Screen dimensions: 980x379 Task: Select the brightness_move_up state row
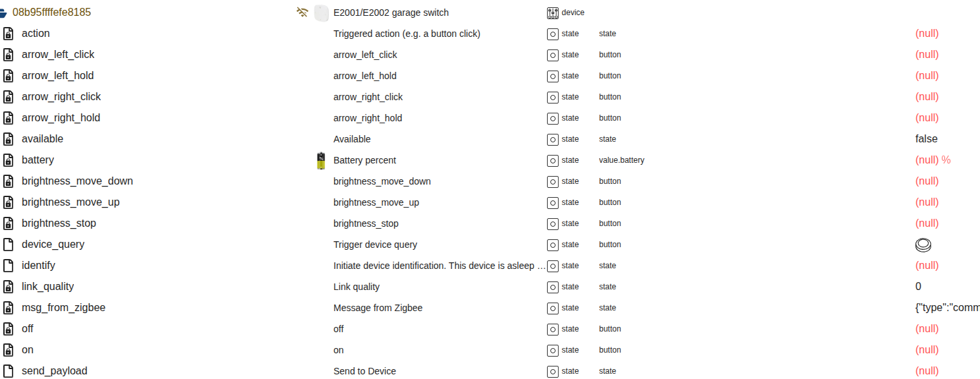coord(71,202)
